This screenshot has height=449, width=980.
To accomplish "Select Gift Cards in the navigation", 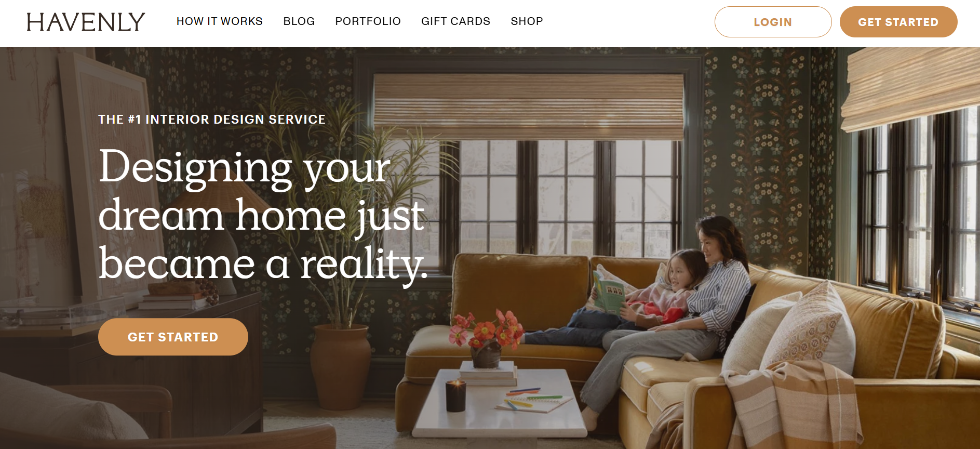I will (455, 21).
